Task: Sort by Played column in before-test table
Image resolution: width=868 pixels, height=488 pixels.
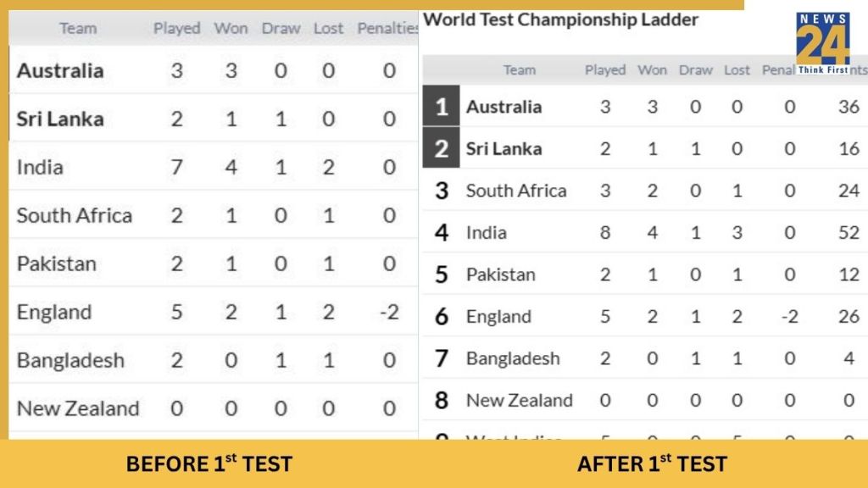Action: (176, 28)
